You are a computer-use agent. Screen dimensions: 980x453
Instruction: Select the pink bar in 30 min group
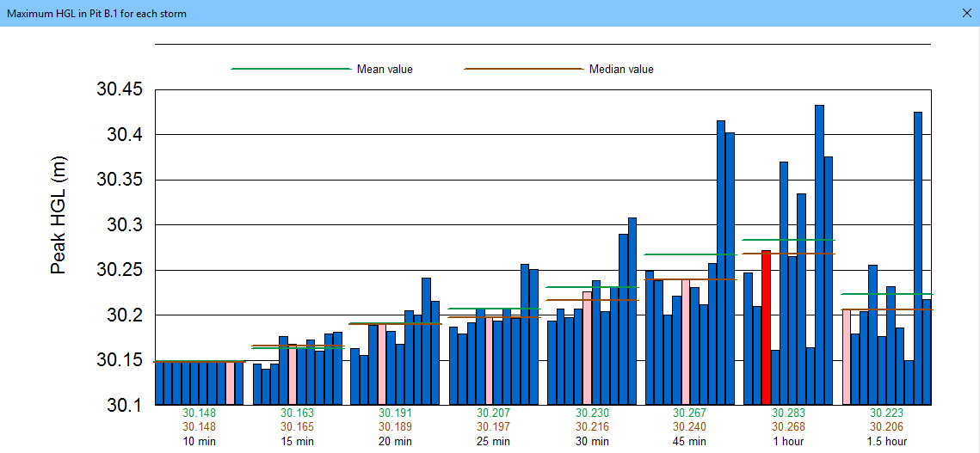point(588,348)
